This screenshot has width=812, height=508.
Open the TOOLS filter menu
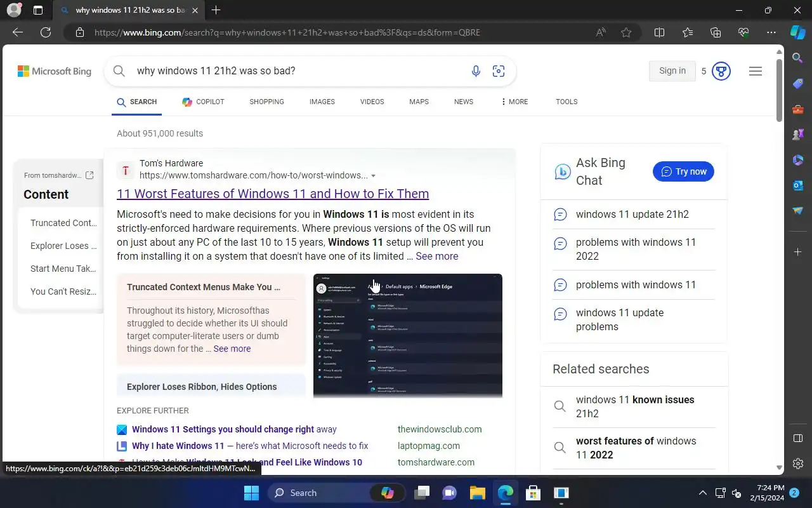point(566,102)
